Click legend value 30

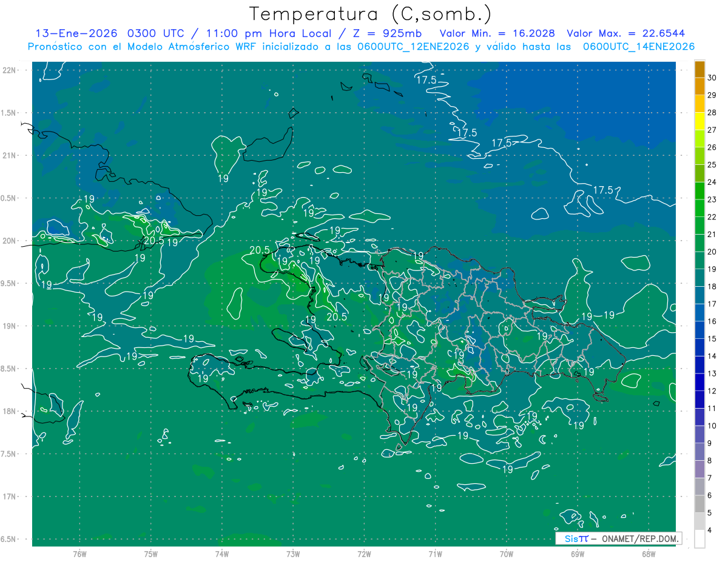(712, 78)
